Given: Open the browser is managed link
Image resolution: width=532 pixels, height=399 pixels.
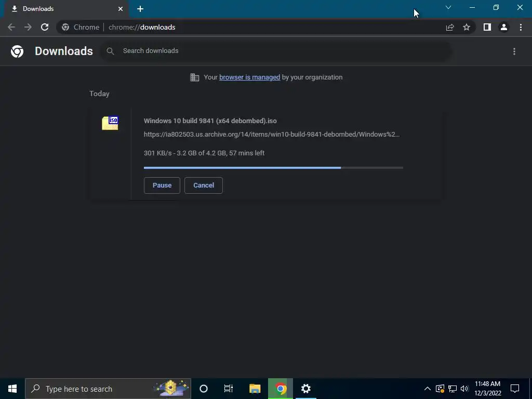Looking at the screenshot, I should (250, 77).
